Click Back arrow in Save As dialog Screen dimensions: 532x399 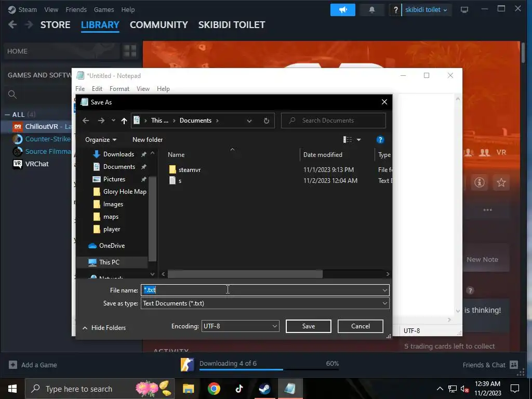click(86, 121)
